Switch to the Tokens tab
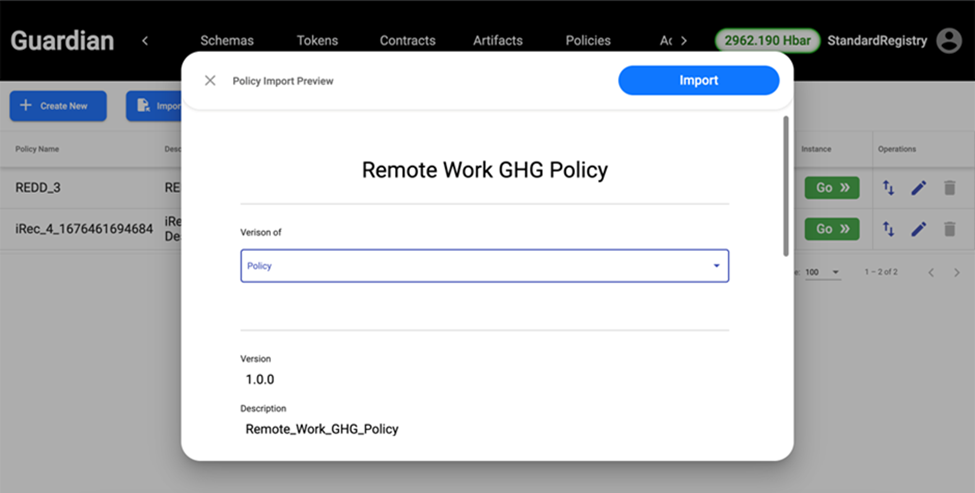975x493 pixels. point(317,41)
